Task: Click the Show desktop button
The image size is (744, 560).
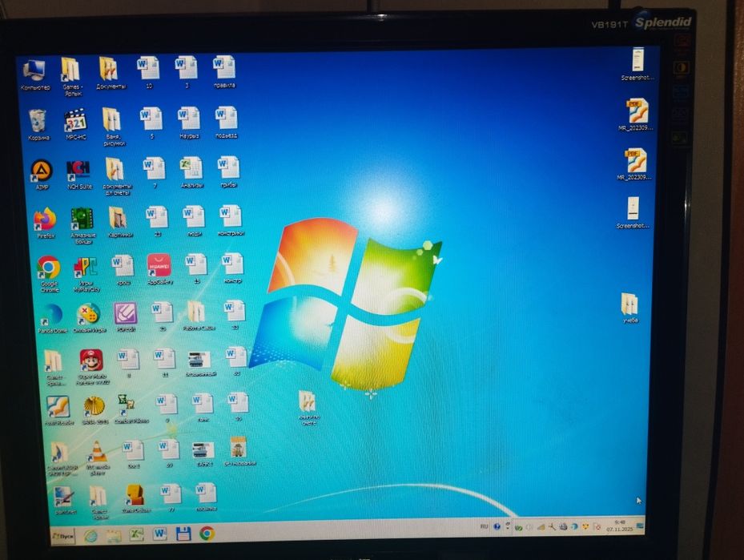Action: click(640, 526)
